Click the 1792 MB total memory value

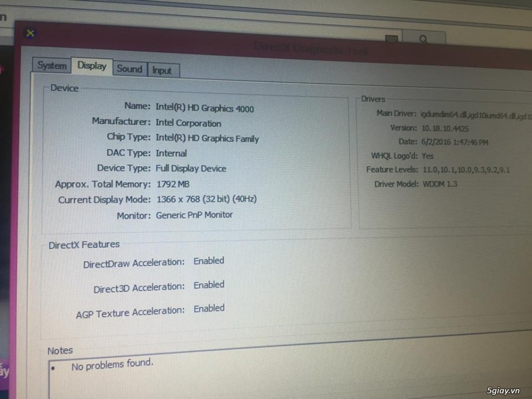pos(172,184)
